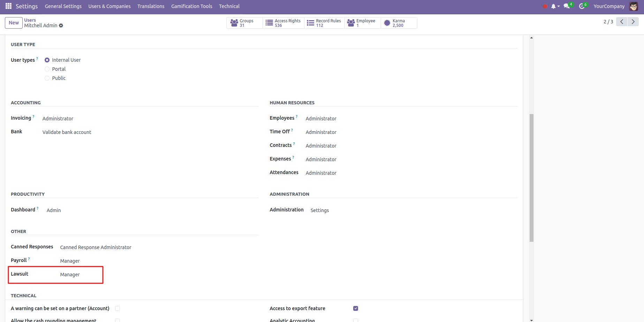Open the user avatar menu
The width and height of the screenshot is (644, 322).
[634, 6]
